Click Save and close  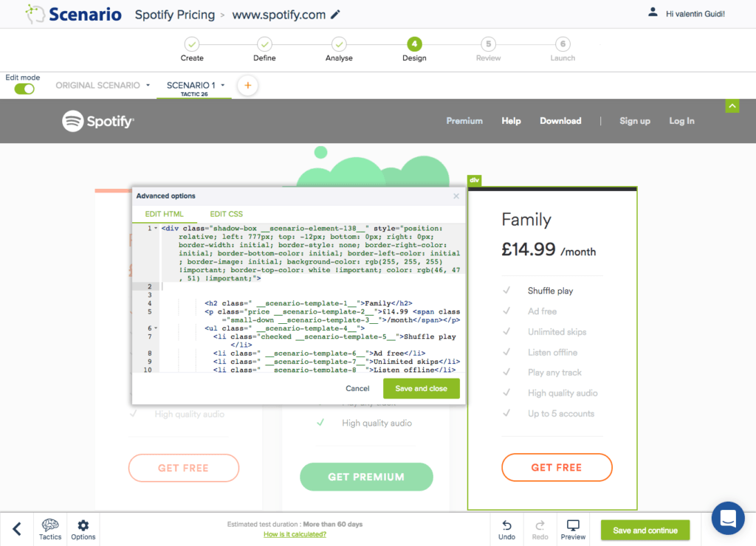(x=421, y=388)
